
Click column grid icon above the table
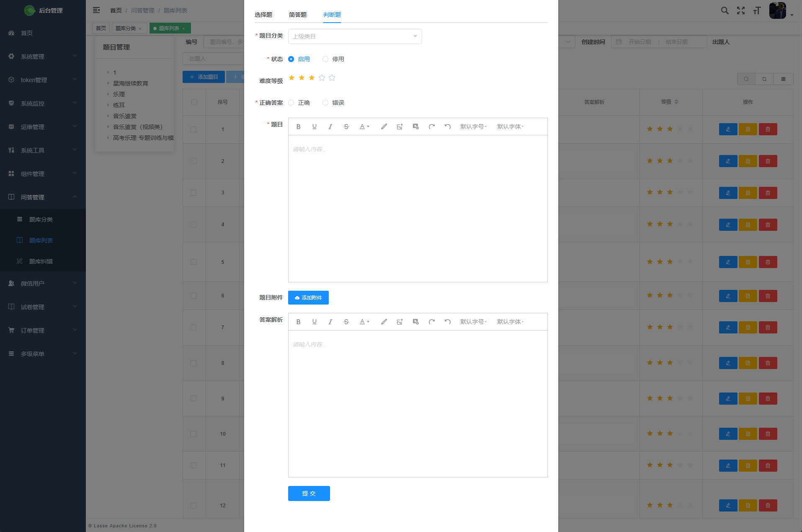tap(783, 79)
